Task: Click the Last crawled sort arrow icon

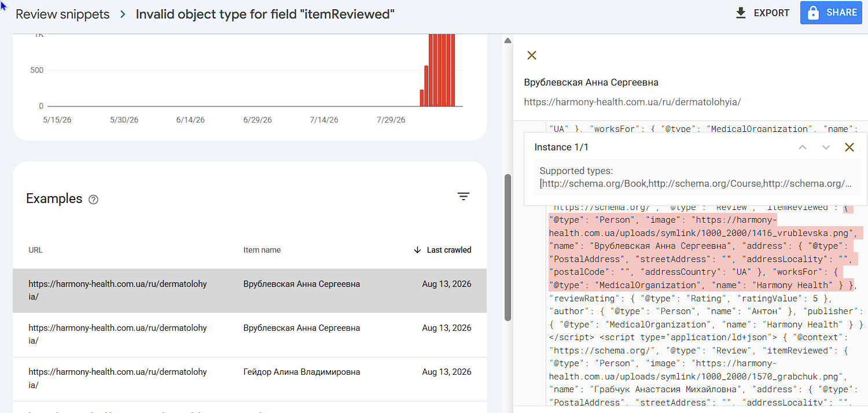Action: click(x=417, y=250)
